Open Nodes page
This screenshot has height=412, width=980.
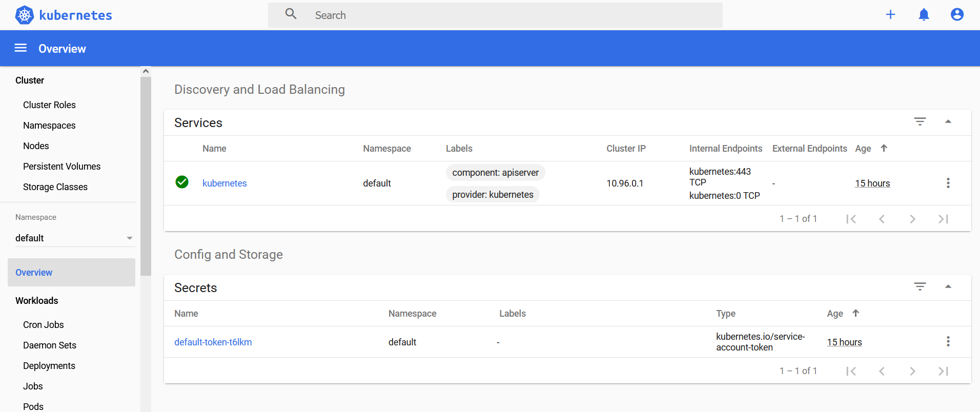point(36,146)
